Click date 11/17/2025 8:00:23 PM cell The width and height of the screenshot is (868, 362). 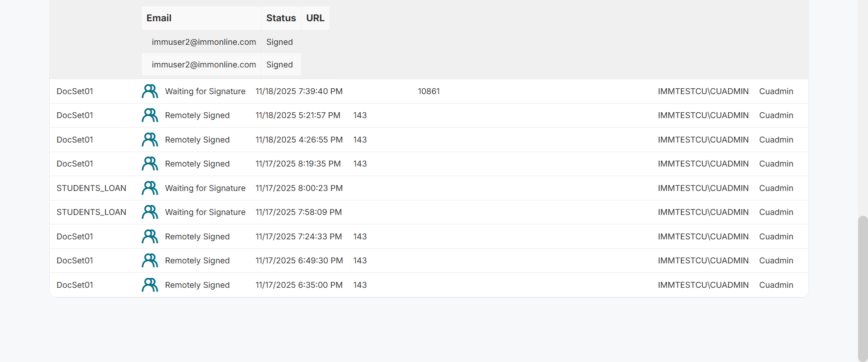(x=299, y=188)
